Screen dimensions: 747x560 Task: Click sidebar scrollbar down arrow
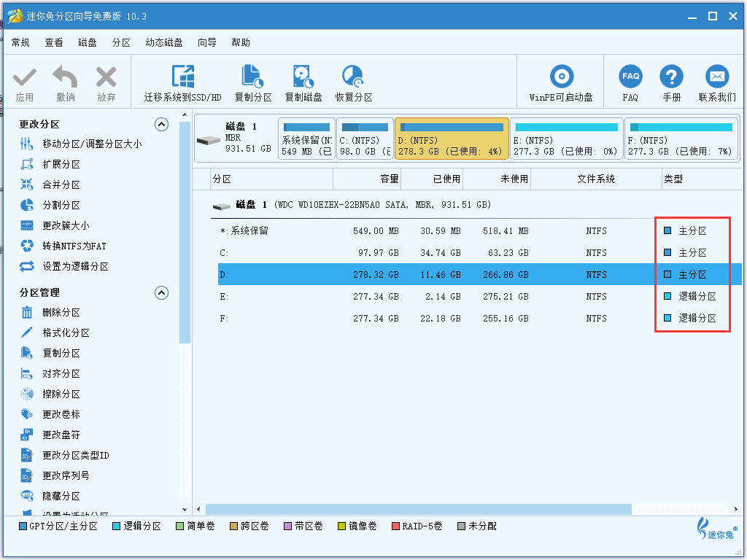pyautogui.click(x=185, y=510)
